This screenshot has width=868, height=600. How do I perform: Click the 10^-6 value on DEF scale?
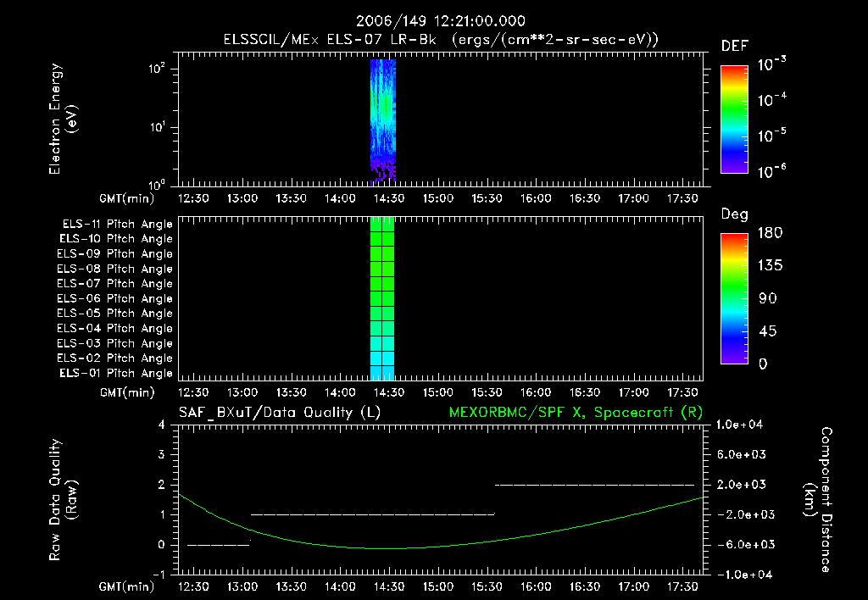[x=771, y=171]
